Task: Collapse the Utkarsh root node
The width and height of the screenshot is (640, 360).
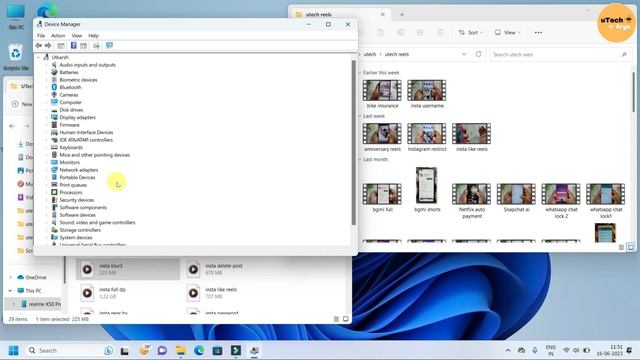Action: pyautogui.click(x=40, y=58)
